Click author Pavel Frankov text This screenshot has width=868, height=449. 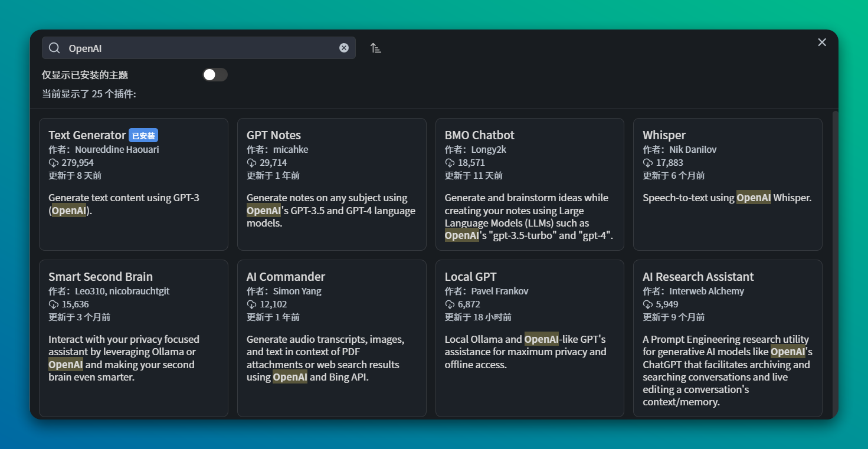[500, 291]
